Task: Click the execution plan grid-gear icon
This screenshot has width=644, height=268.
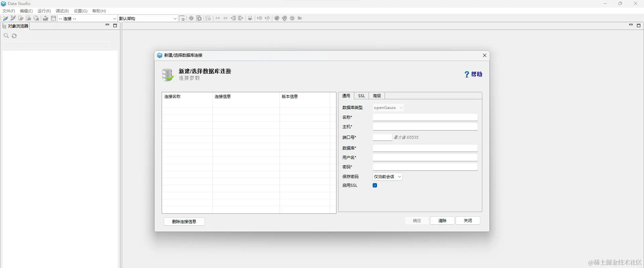Action: (208, 18)
